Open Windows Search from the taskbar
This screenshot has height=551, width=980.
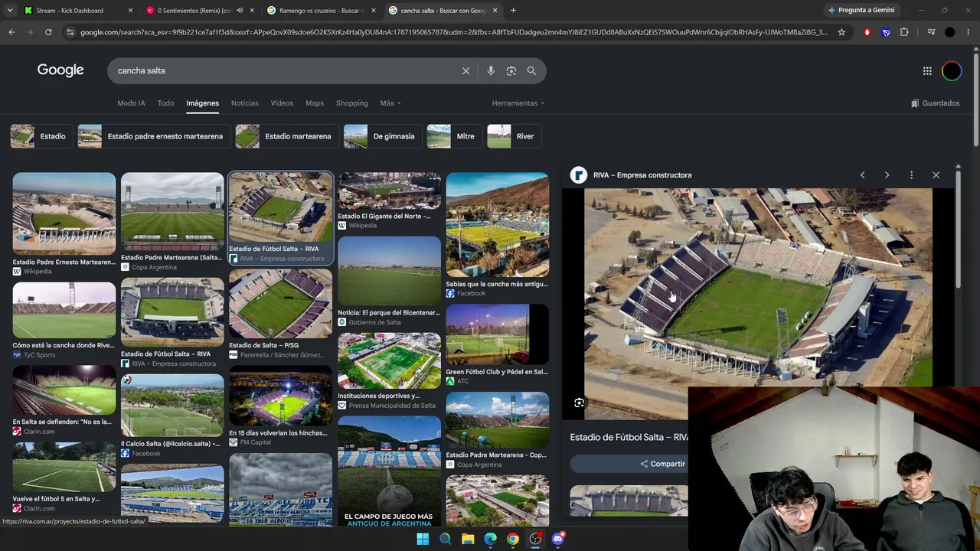445,539
